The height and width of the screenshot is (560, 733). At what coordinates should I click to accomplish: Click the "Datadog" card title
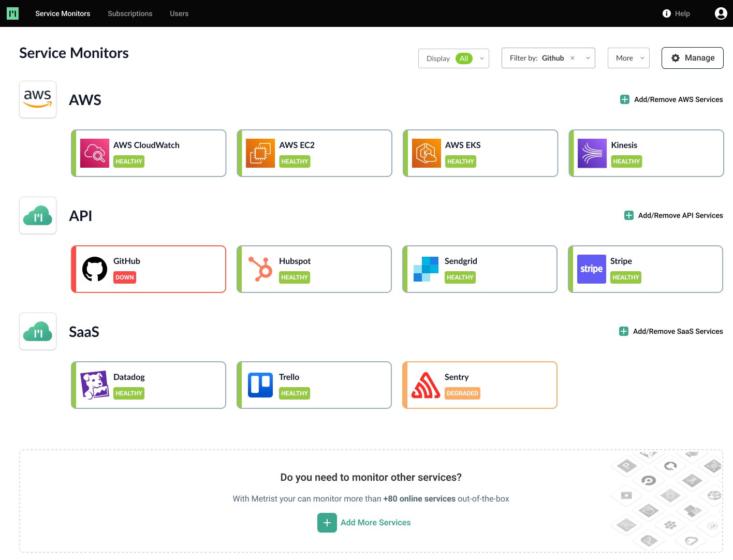(x=129, y=377)
